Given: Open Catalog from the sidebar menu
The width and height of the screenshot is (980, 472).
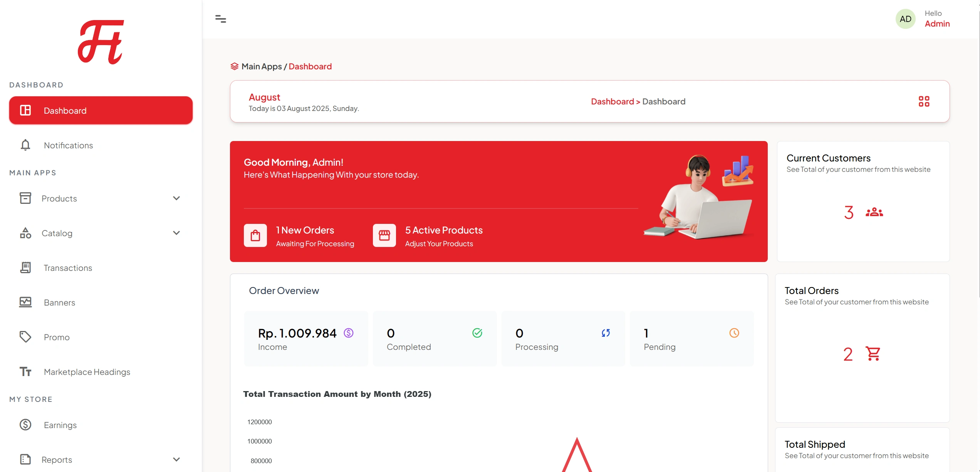Looking at the screenshot, I should pyautogui.click(x=57, y=233).
